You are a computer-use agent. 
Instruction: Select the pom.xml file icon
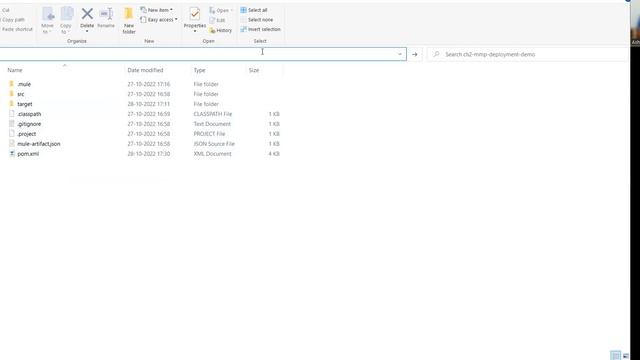(11, 154)
